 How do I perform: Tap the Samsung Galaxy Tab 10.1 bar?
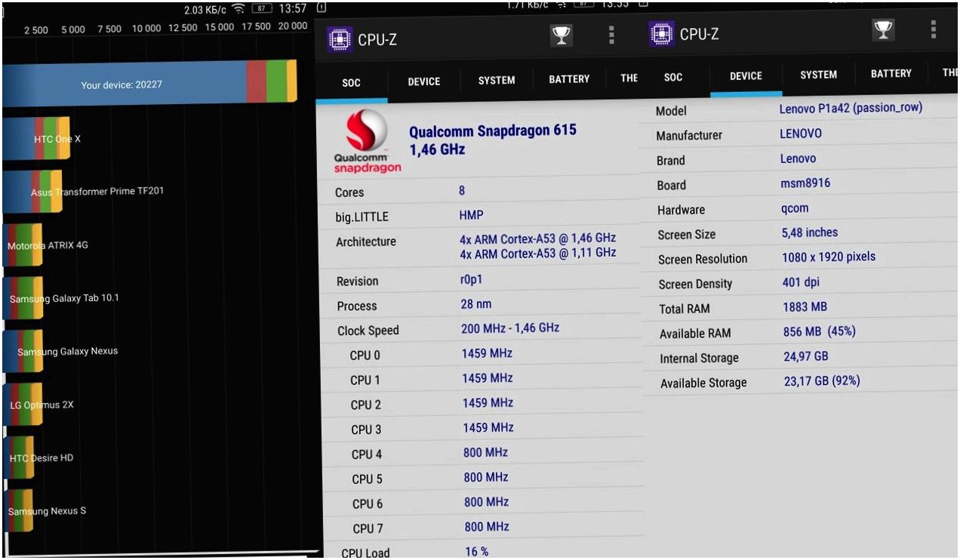tap(23, 298)
